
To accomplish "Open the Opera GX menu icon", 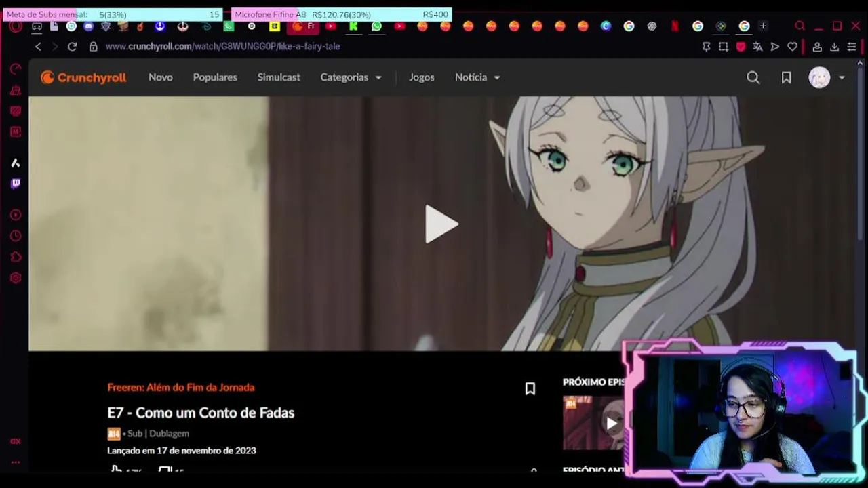I will pyautogui.click(x=16, y=26).
